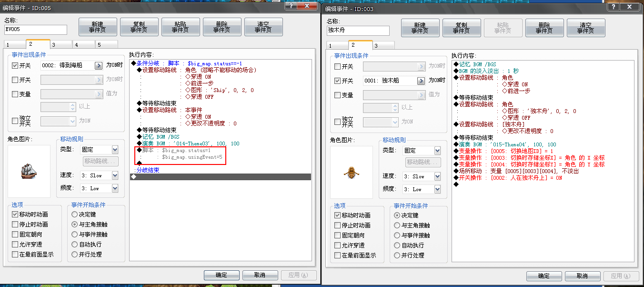Click the canoe sprite graphic in 独木舟 window
This screenshot has height=287, width=644.
click(x=352, y=173)
